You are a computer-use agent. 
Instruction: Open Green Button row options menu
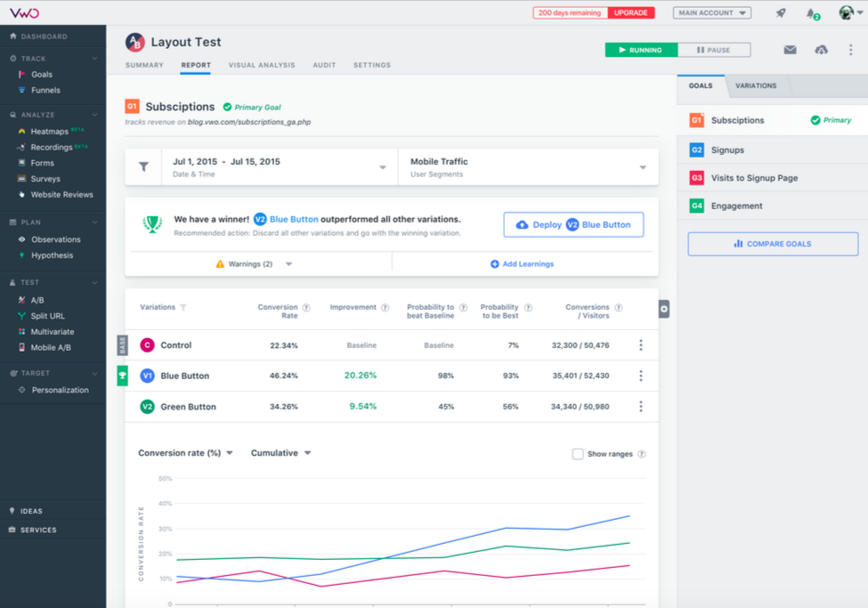(x=641, y=407)
